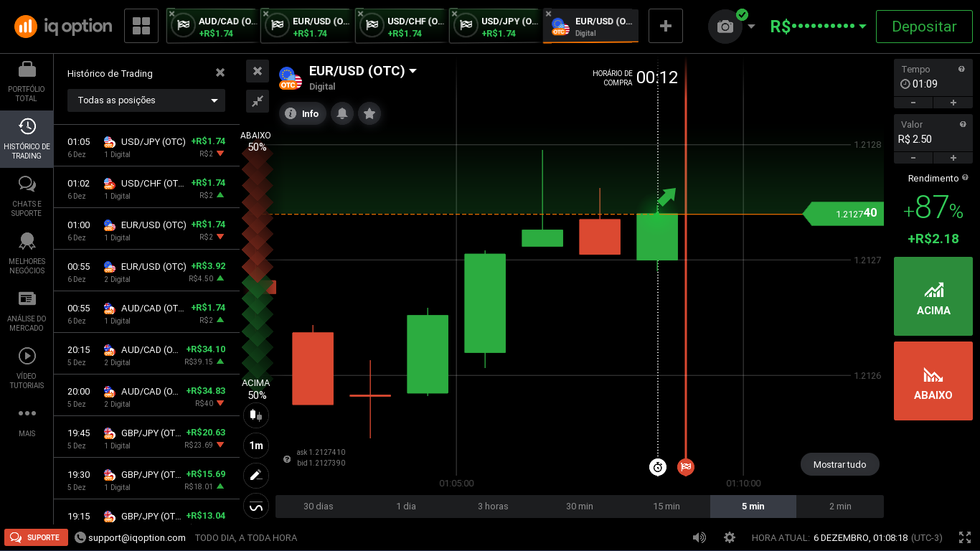This screenshot has height=551, width=980.
Task: Open the asset Info button
Action: (x=302, y=113)
